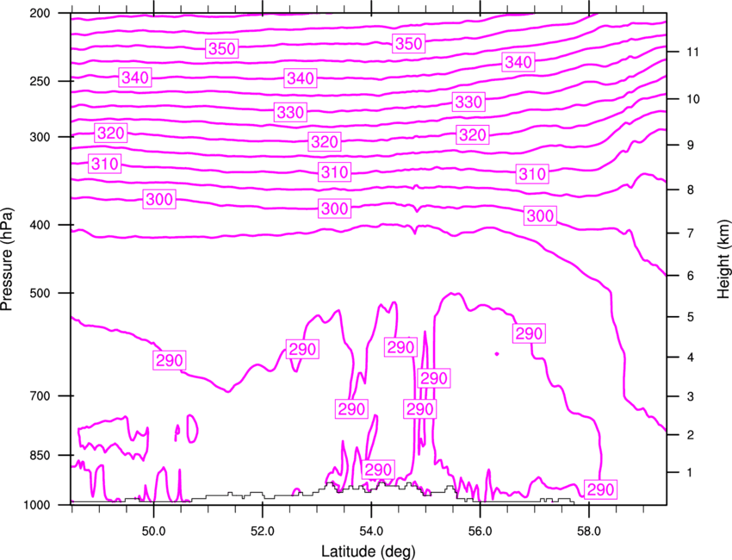Pick the 6 km height tick label
732x560 pixels.
coord(690,276)
